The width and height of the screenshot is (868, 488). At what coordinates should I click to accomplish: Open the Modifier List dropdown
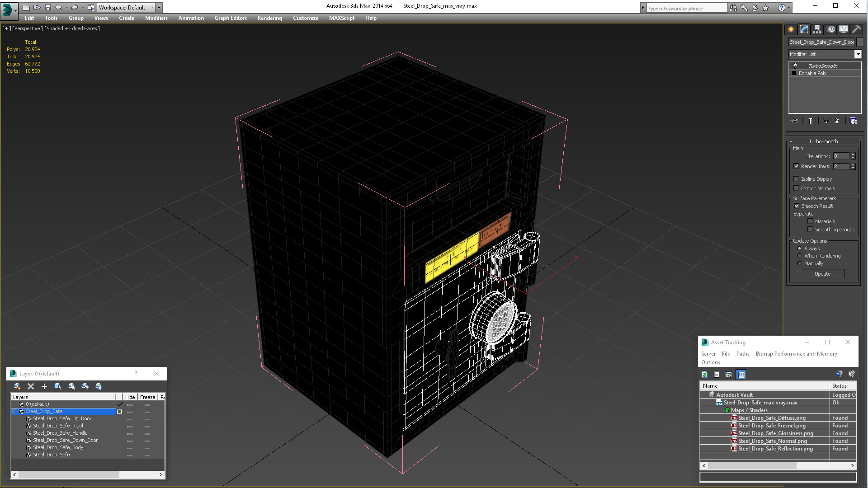pos(858,54)
